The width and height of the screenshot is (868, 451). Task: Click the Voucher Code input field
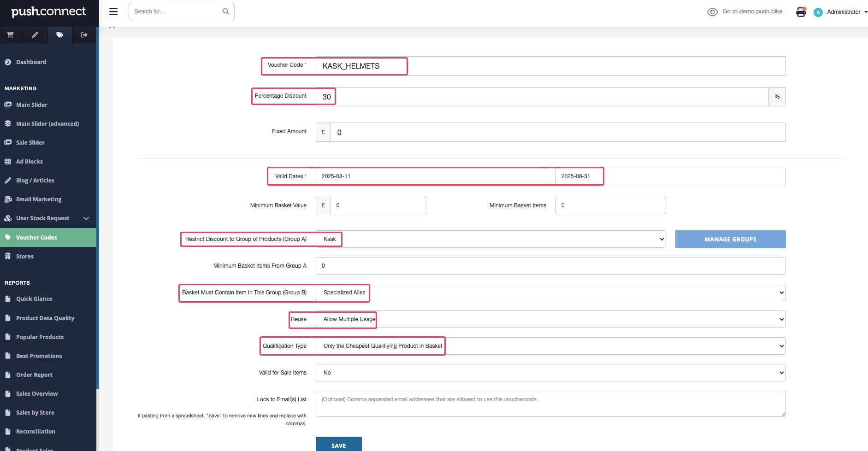click(x=550, y=66)
